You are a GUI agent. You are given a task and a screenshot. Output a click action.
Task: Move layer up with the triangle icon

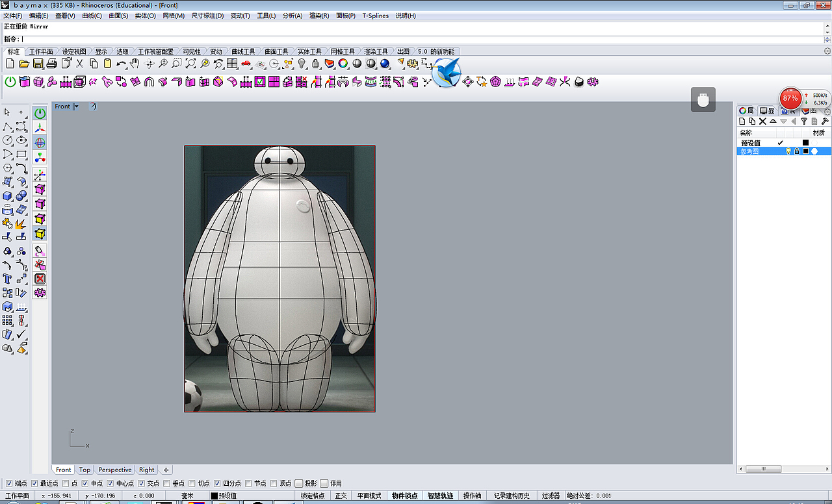(x=773, y=121)
